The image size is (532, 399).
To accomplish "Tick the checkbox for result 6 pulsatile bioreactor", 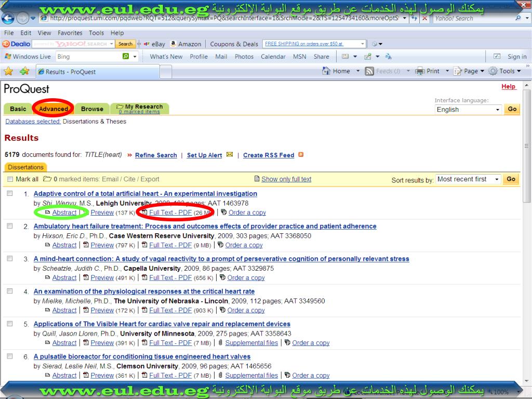I will coord(10,356).
